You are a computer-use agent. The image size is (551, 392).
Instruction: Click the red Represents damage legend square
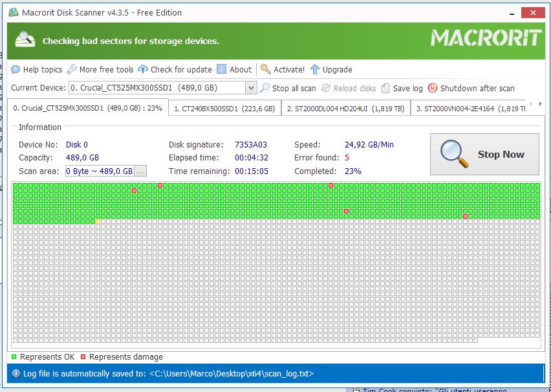(83, 357)
